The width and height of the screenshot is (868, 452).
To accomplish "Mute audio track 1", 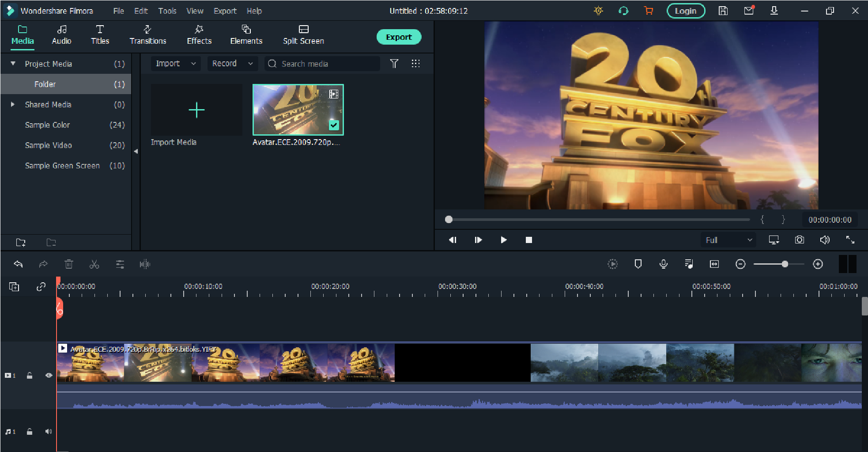I will pyautogui.click(x=49, y=432).
